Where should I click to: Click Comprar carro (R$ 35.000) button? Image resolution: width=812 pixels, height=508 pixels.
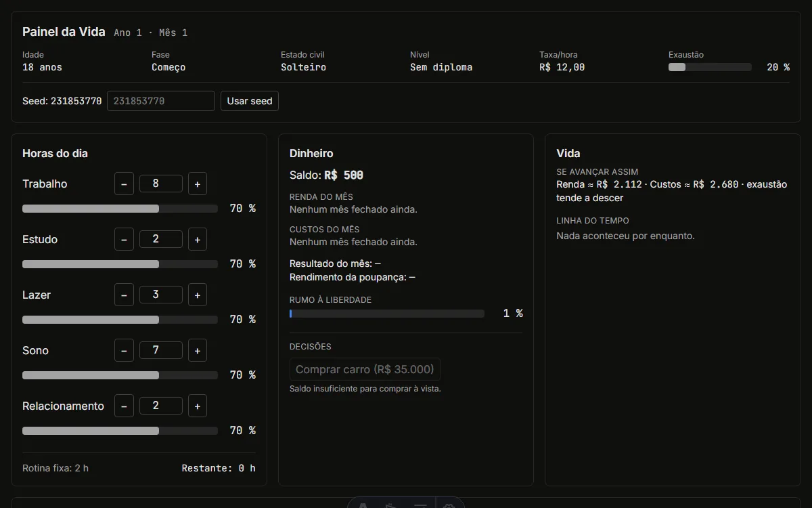tap(365, 369)
